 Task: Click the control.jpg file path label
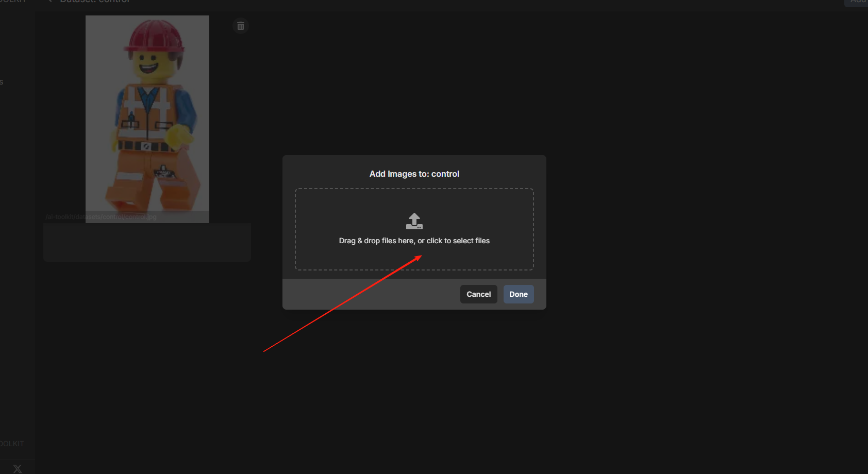(x=101, y=217)
